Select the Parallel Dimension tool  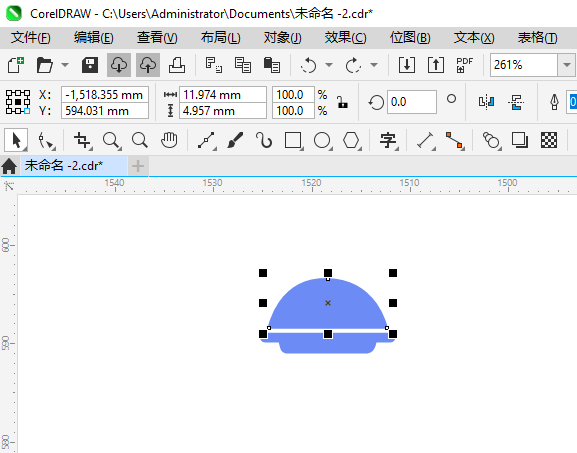coord(425,140)
